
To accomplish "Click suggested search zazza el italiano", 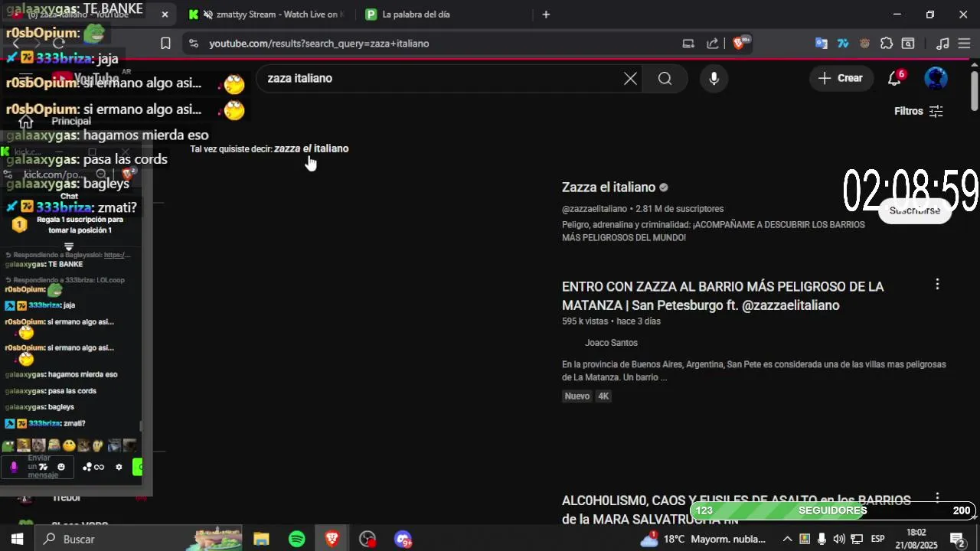I will click(311, 148).
